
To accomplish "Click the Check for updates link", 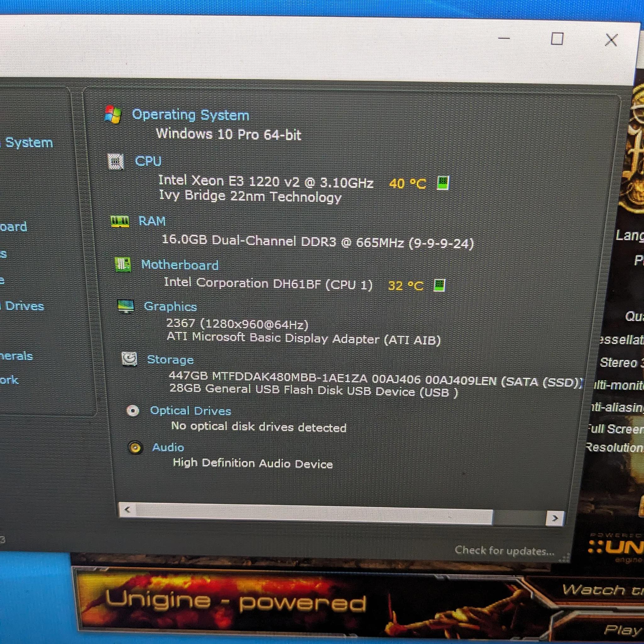I will 505,550.
